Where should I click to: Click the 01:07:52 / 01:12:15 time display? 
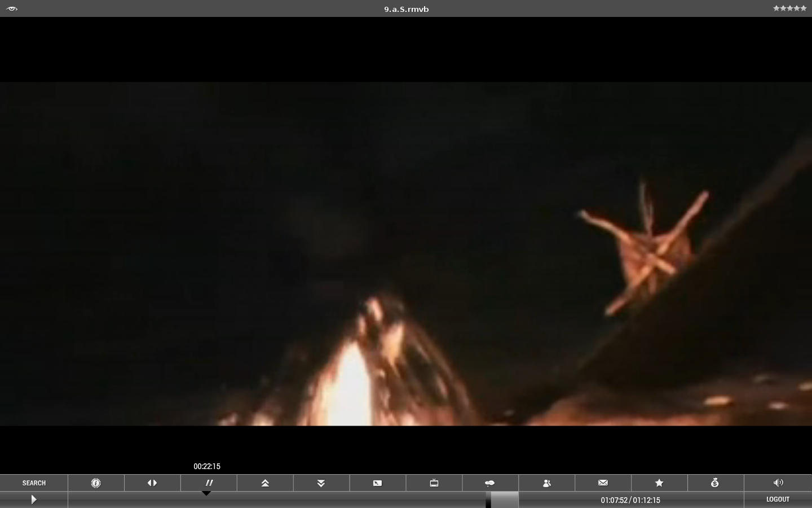click(x=630, y=500)
